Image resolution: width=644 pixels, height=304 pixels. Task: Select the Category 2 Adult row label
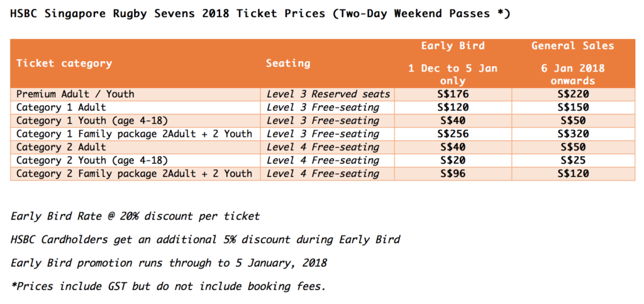pyautogui.click(x=62, y=147)
